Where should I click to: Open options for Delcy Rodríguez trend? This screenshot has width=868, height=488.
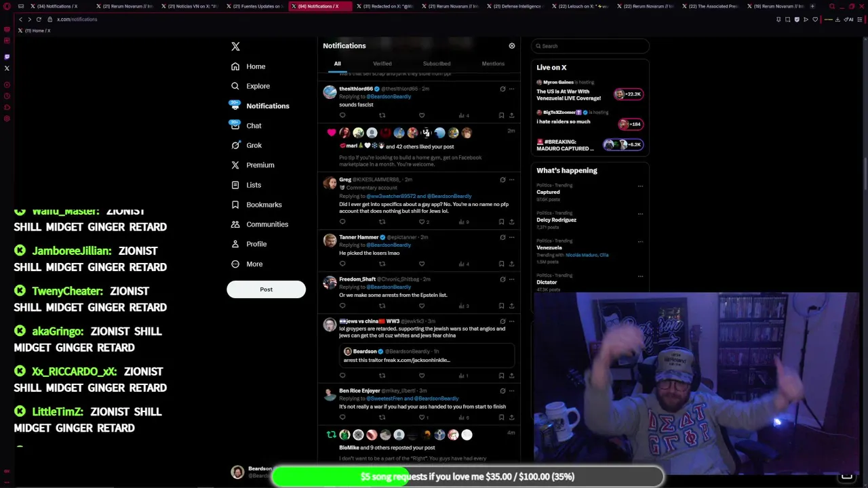(x=640, y=213)
